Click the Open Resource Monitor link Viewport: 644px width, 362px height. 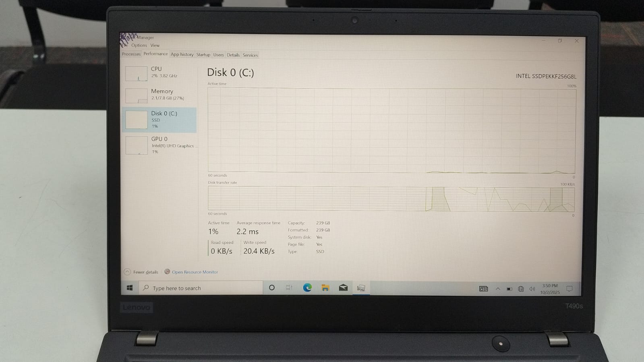coord(195,272)
